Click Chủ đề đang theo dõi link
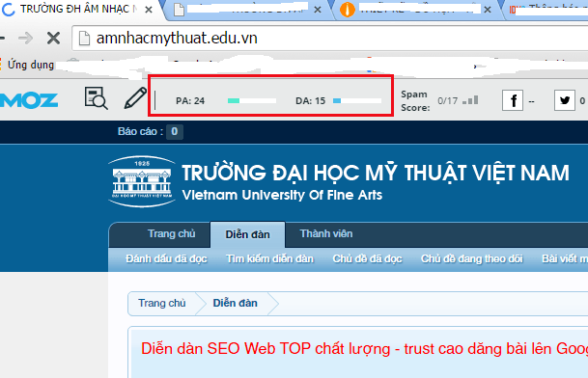The image size is (588, 378). click(x=472, y=258)
